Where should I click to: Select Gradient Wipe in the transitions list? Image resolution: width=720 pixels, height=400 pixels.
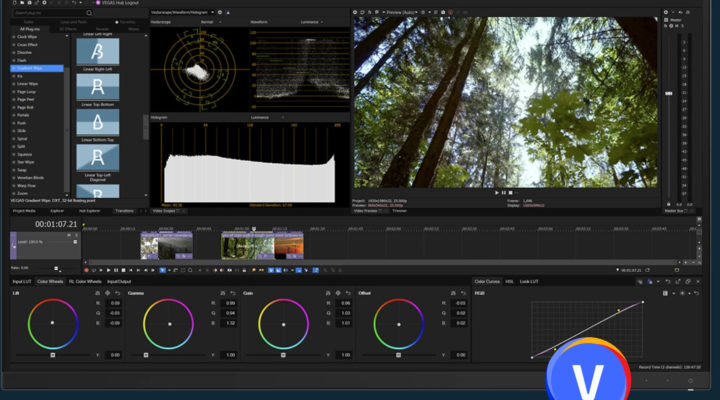pos(37,68)
